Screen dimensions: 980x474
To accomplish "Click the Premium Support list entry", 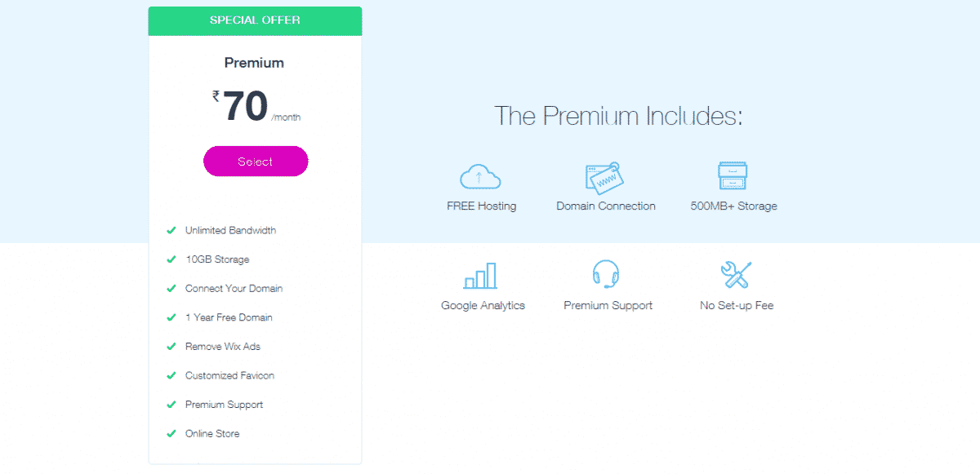I will click(225, 404).
